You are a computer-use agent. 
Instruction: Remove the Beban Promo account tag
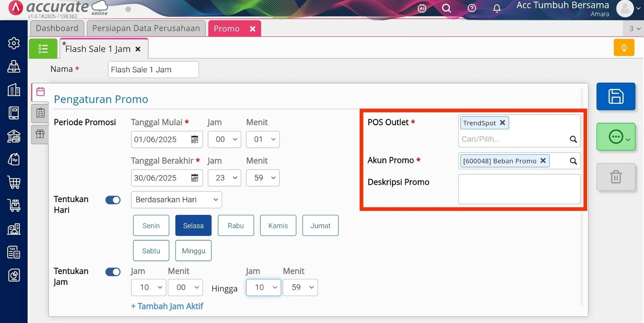coord(543,160)
